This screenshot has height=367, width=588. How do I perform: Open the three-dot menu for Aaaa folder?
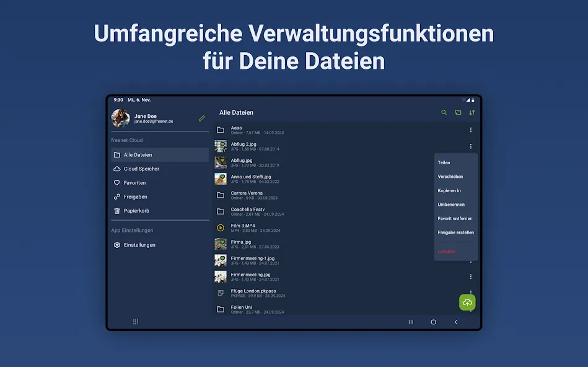(471, 130)
